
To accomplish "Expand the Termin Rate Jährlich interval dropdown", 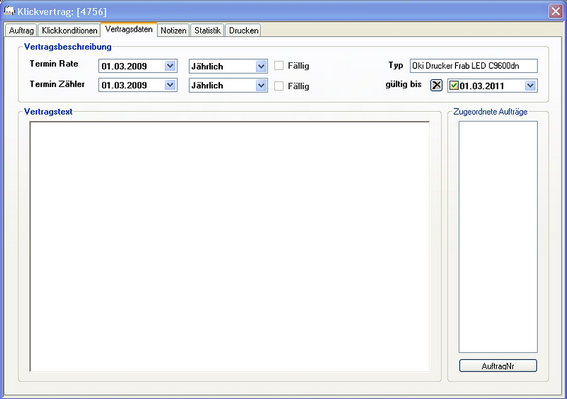I will tap(261, 66).
